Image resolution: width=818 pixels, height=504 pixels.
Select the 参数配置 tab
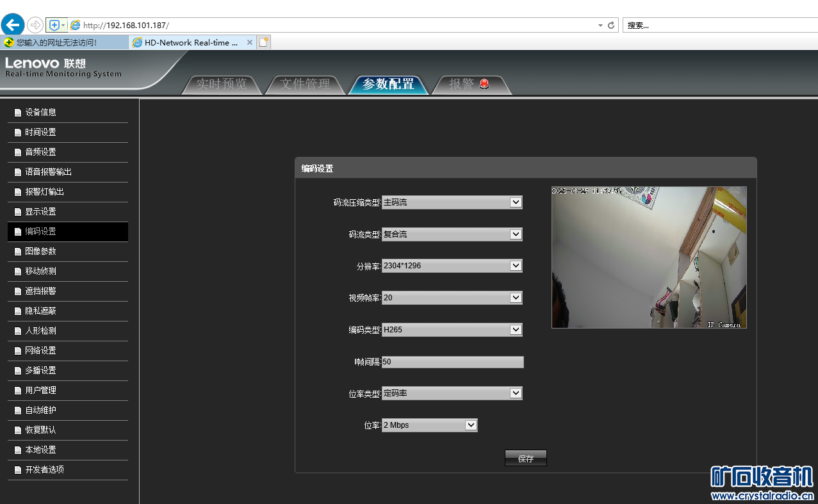pos(388,84)
